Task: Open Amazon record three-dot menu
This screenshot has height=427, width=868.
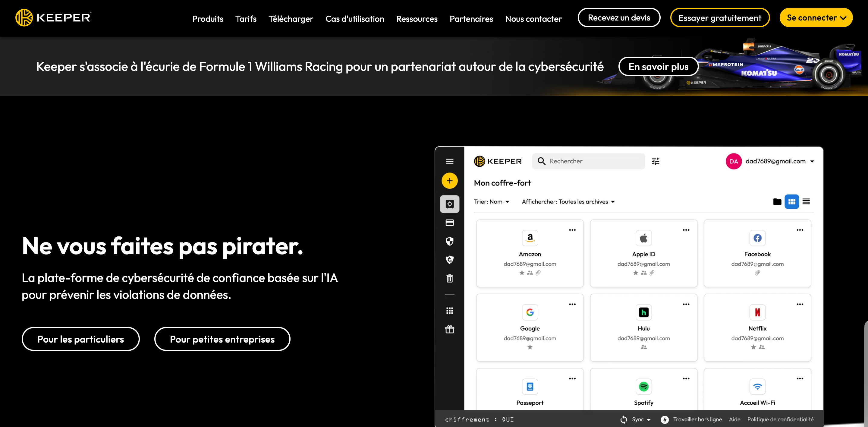Action: tap(572, 230)
